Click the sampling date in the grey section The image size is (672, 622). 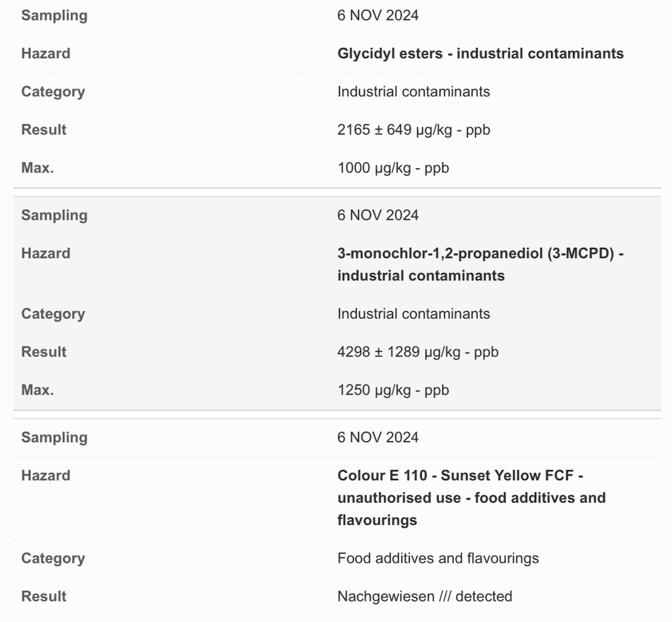pos(377,215)
